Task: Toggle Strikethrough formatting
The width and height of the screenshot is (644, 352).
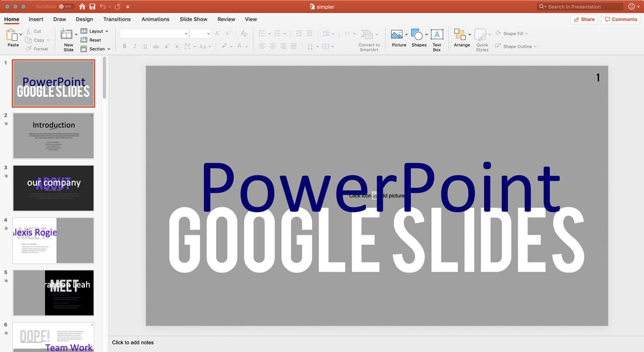Action: click(x=156, y=46)
